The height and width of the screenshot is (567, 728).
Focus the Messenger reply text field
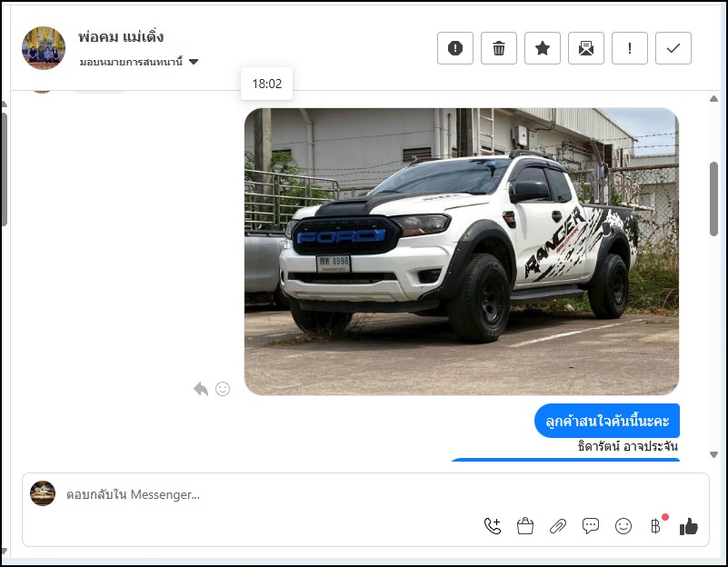coord(366,494)
